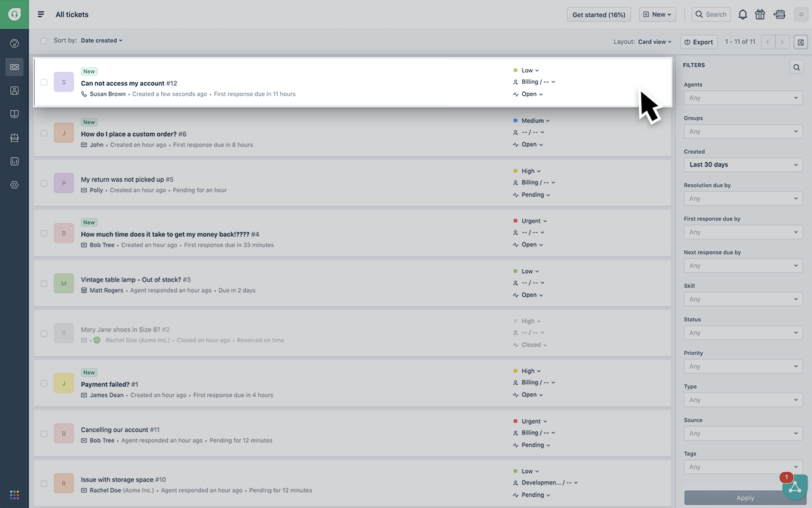
Task: Open Layout Card view dropdown
Action: tap(655, 42)
